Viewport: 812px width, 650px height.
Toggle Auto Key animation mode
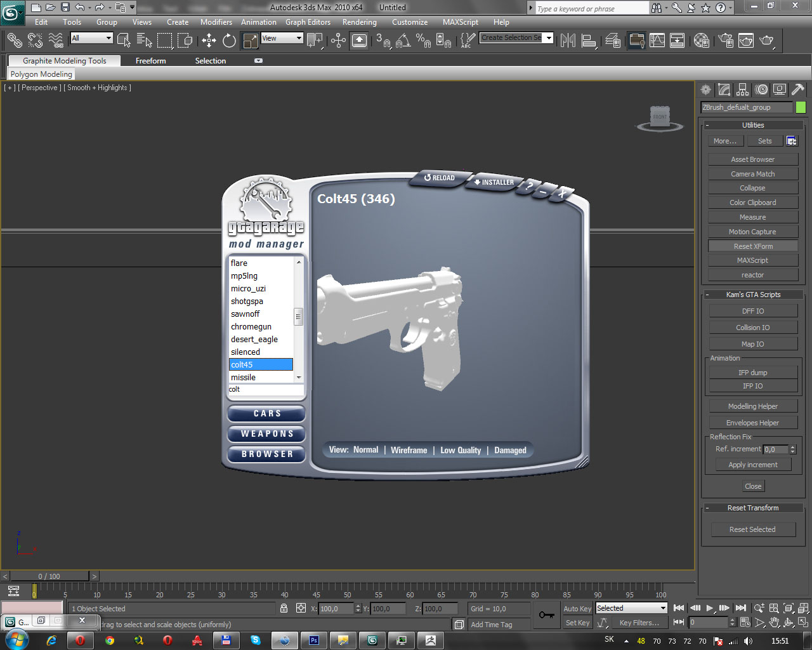(577, 608)
